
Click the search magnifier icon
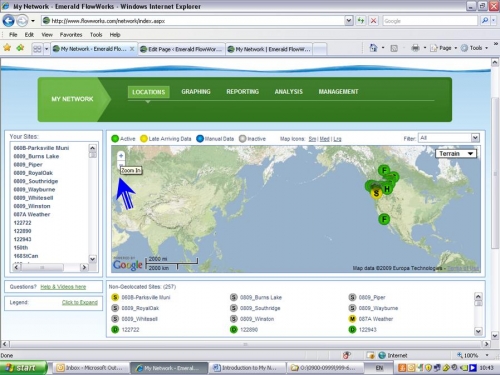pyautogui.click(x=485, y=21)
